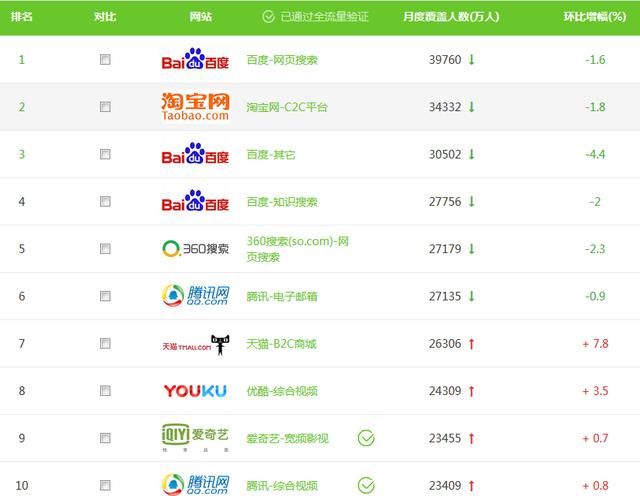Click the YOUKU logo
Screen dimensions: 640x496
(x=195, y=391)
